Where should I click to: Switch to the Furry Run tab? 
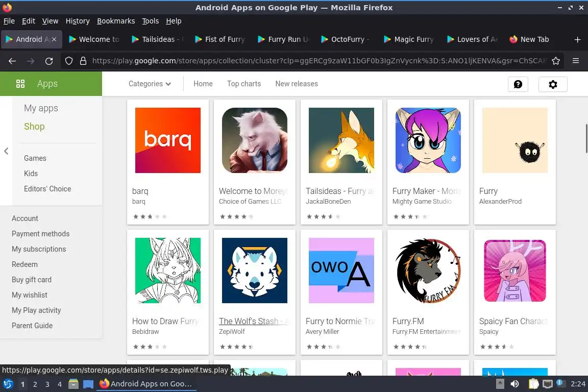pyautogui.click(x=283, y=39)
